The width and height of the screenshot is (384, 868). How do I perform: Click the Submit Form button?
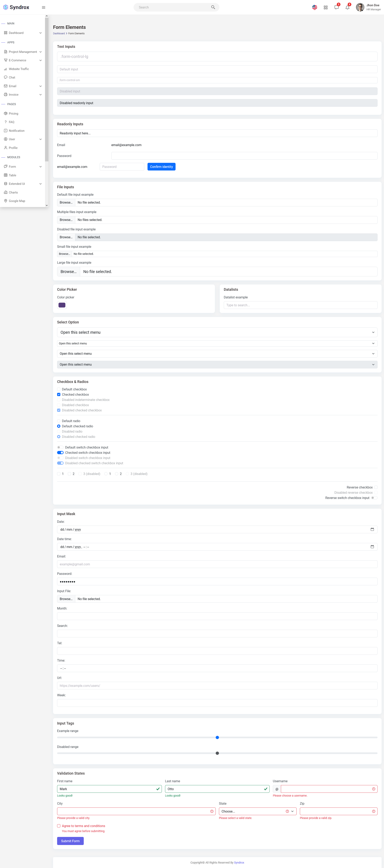tap(70, 841)
